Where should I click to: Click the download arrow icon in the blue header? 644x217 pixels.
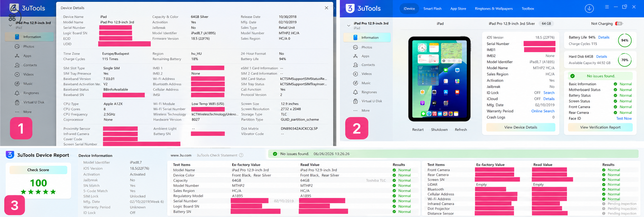[589, 8]
